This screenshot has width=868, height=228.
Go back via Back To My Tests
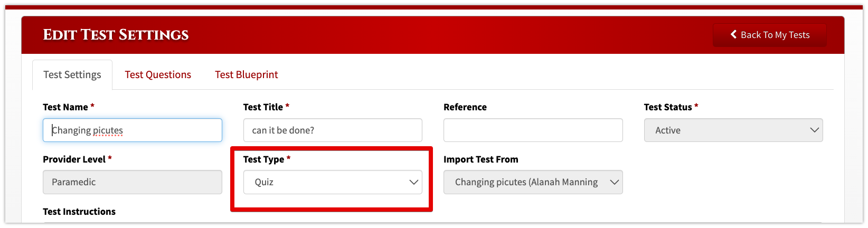(769, 35)
